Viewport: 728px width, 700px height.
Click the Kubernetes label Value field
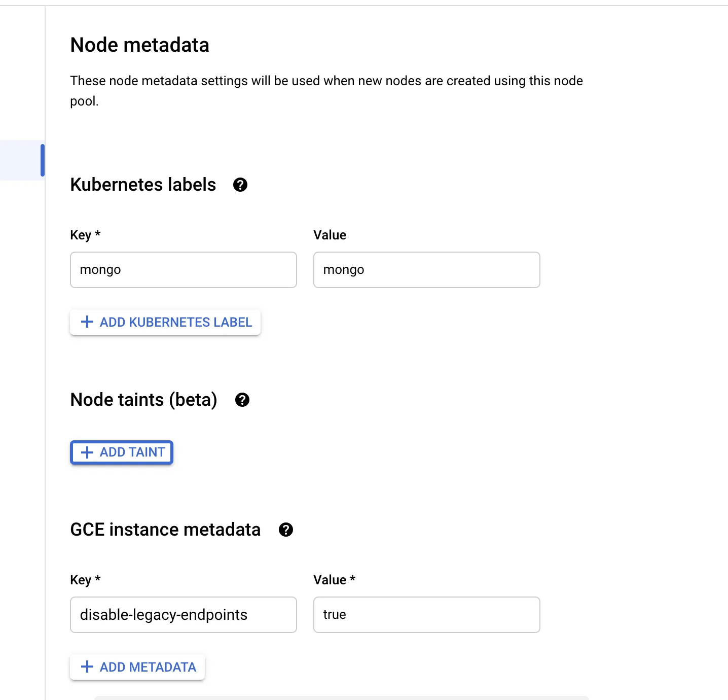426,270
